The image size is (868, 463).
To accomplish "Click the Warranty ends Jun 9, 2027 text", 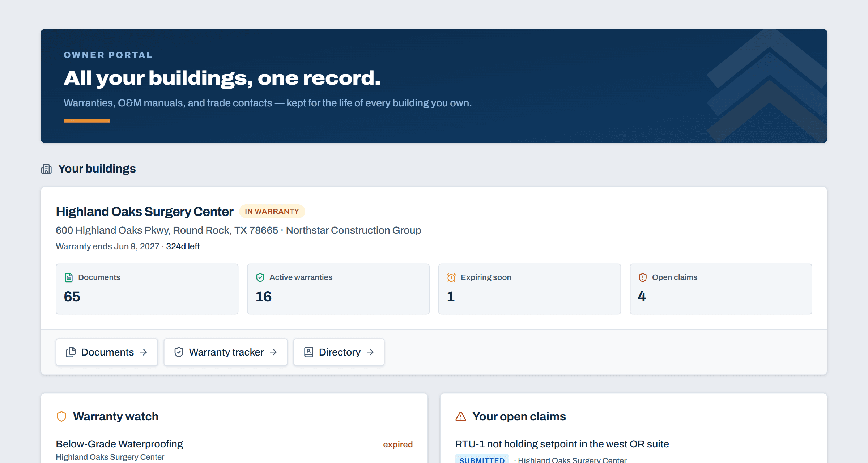I will (107, 246).
